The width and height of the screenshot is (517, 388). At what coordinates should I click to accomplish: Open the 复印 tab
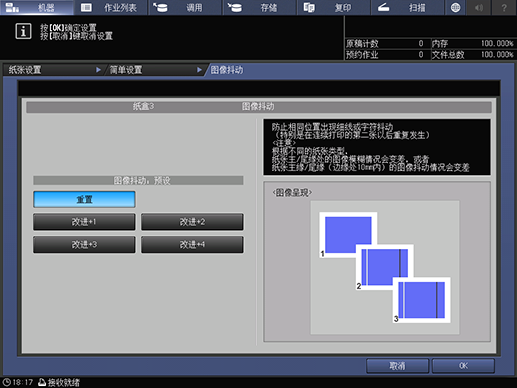[x=334, y=7]
